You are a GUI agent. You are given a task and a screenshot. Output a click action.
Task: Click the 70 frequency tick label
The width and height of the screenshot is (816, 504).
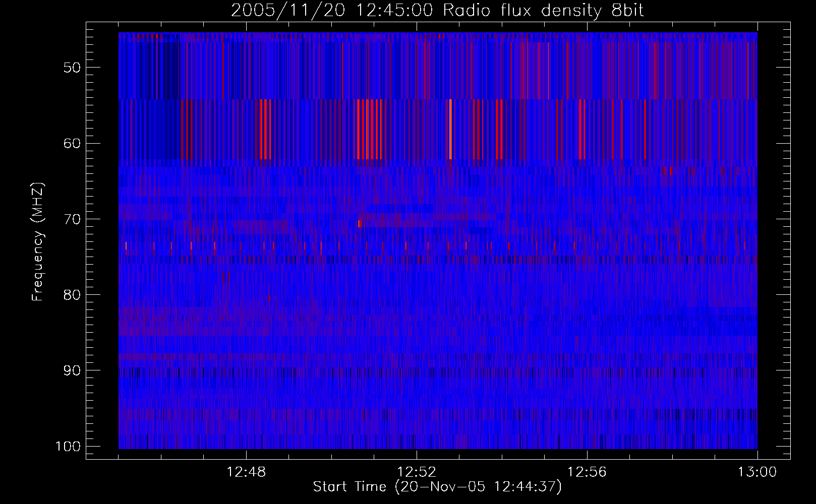point(72,219)
